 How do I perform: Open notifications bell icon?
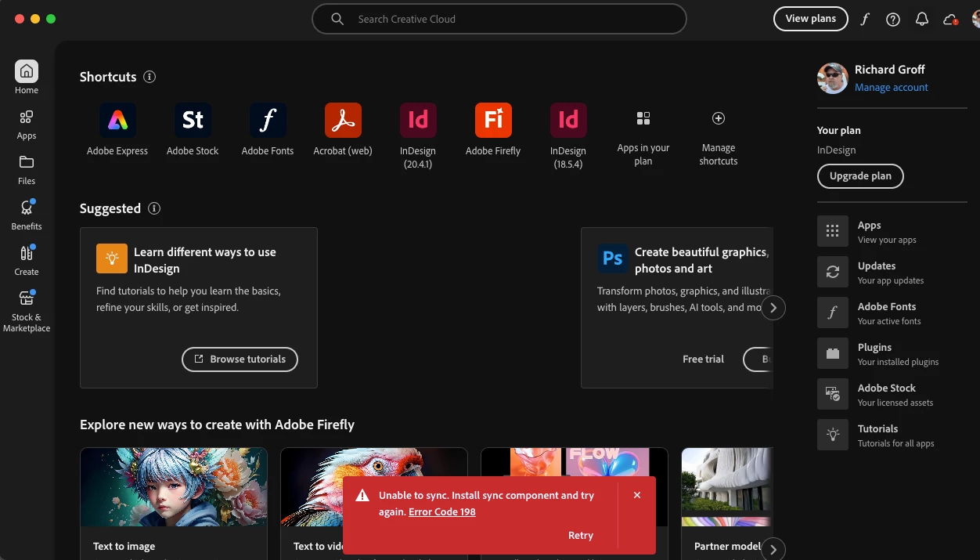[x=922, y=19]
